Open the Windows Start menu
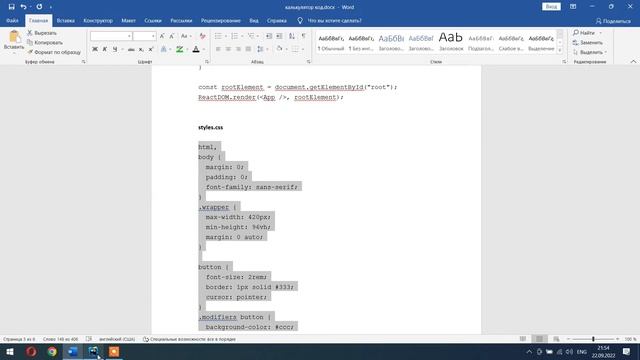 (10, 351)
